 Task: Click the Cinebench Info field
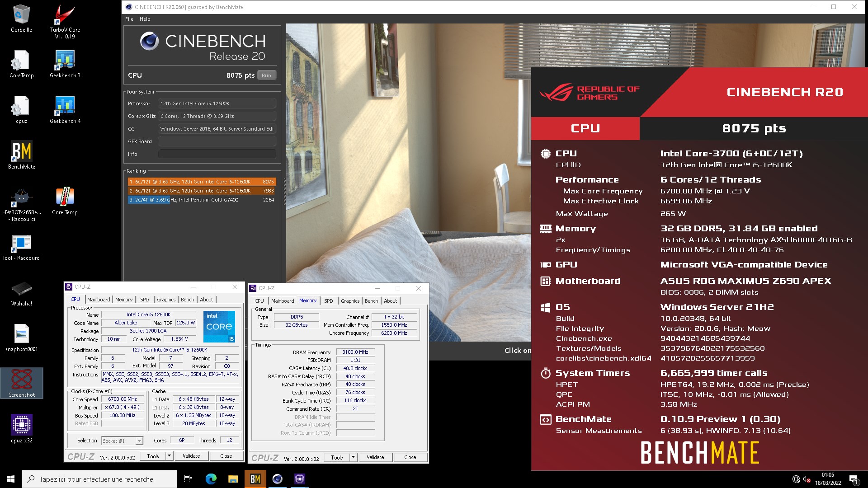217,154
